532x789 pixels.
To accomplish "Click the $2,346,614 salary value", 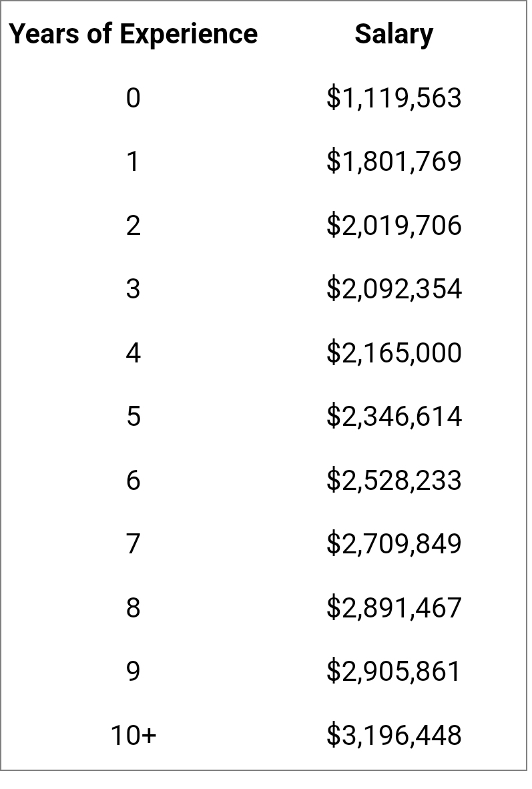I will coord(393,417).
